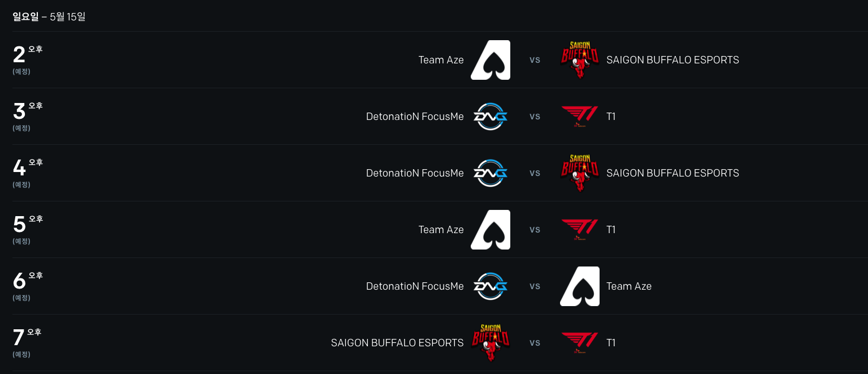The image size is (868, 374).
Task: Select T1 team name in 5 PM match
Action: point(611,230)
